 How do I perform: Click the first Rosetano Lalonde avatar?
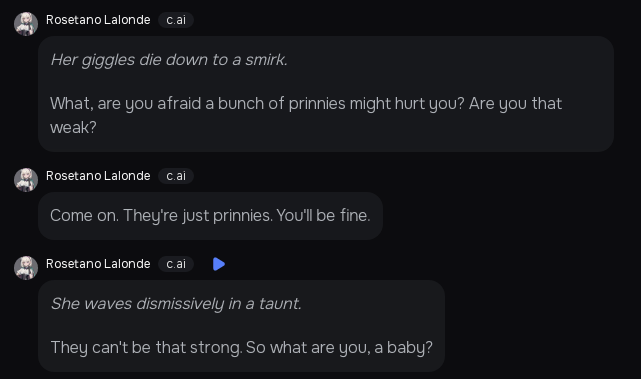coord(26,24)
